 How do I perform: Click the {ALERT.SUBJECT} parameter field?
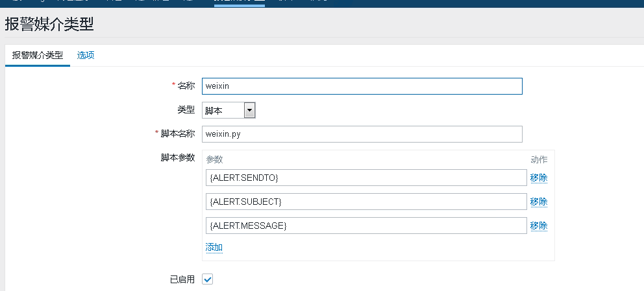pos(366,202)
